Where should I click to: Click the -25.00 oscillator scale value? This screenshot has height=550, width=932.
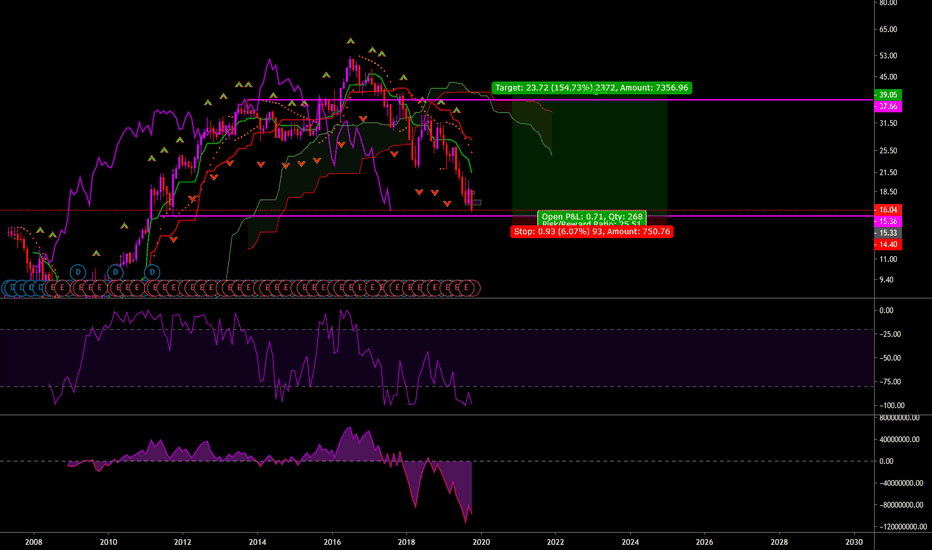point(890,334)
